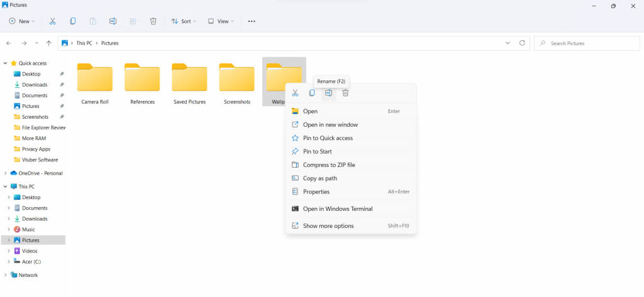644x297 pixels.
Task: Open the Camera Roll folder
Action: [x=95, y=83]
